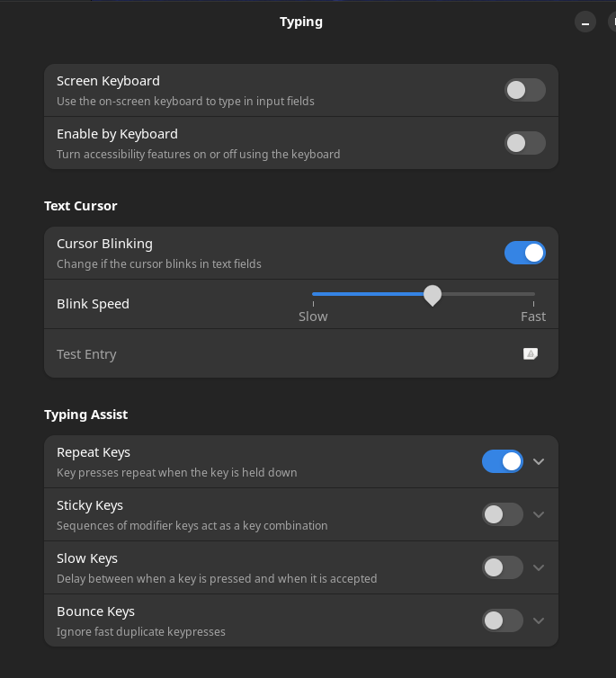Enable the Enable by Keyboard switch

tap(525, 143)
